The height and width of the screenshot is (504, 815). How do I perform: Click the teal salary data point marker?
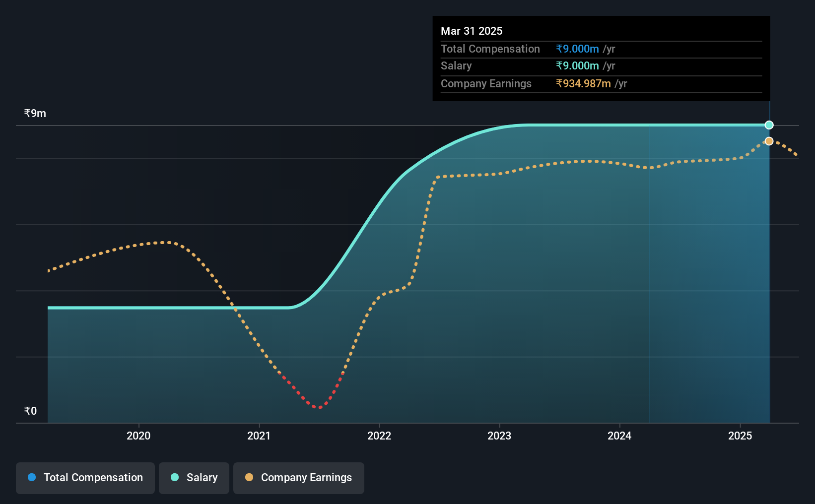769,125
